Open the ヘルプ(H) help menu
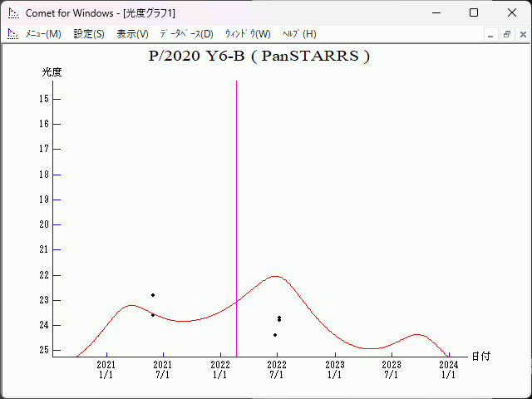The image size is (532, 399). coord(299,34)
